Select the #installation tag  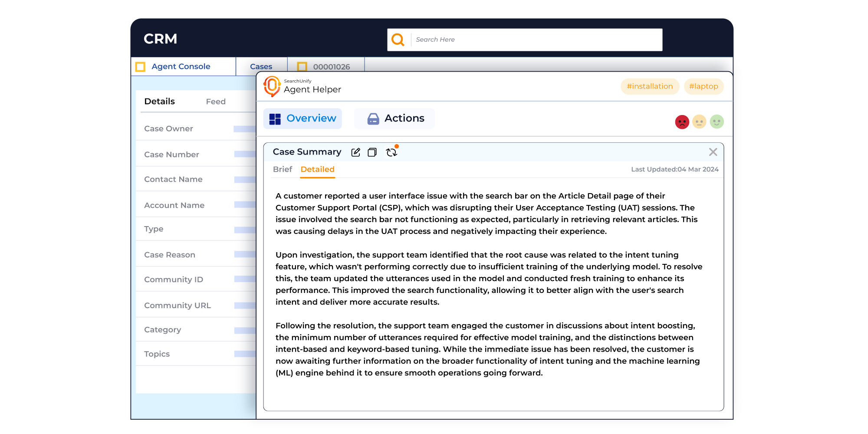pyautogui.click(x=650, y=86)
